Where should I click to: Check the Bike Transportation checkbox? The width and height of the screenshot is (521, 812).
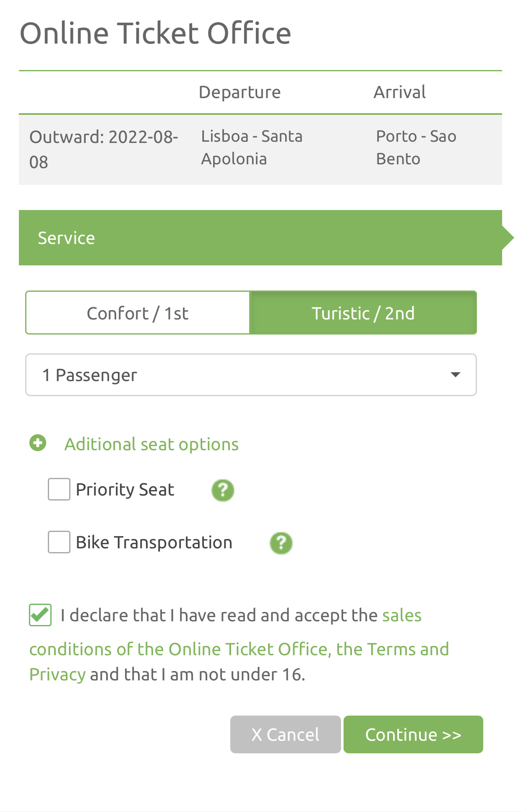(x=59, y=542)
